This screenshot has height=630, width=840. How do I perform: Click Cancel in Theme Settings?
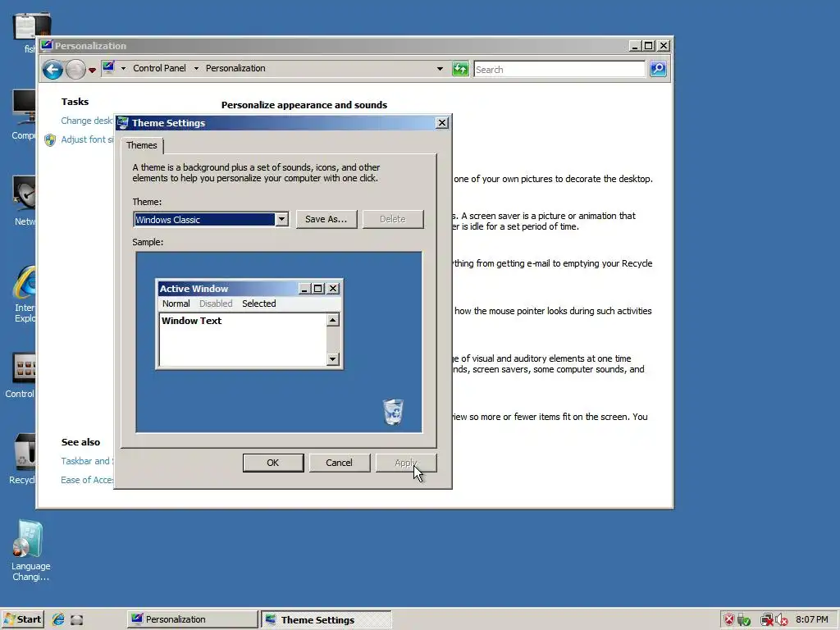pyautogui.click(x=339, y=463)
